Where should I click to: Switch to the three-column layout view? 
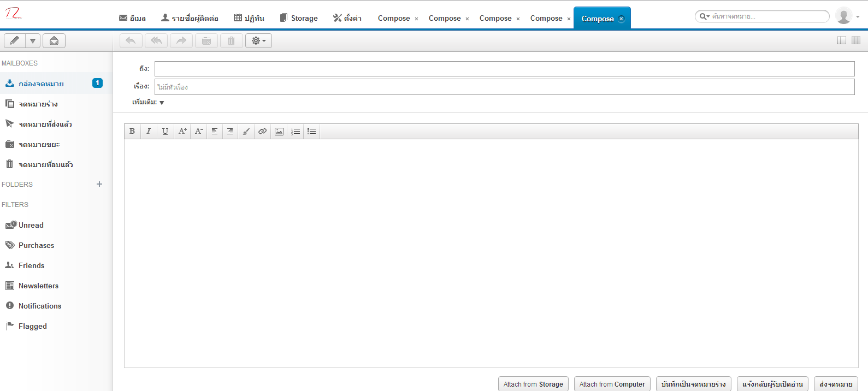click(856, 40)
